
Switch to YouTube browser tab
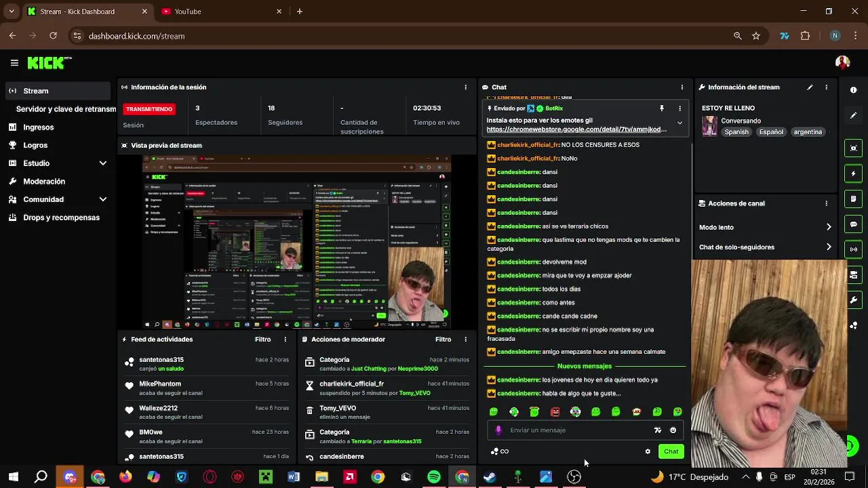tap(222, 12)
